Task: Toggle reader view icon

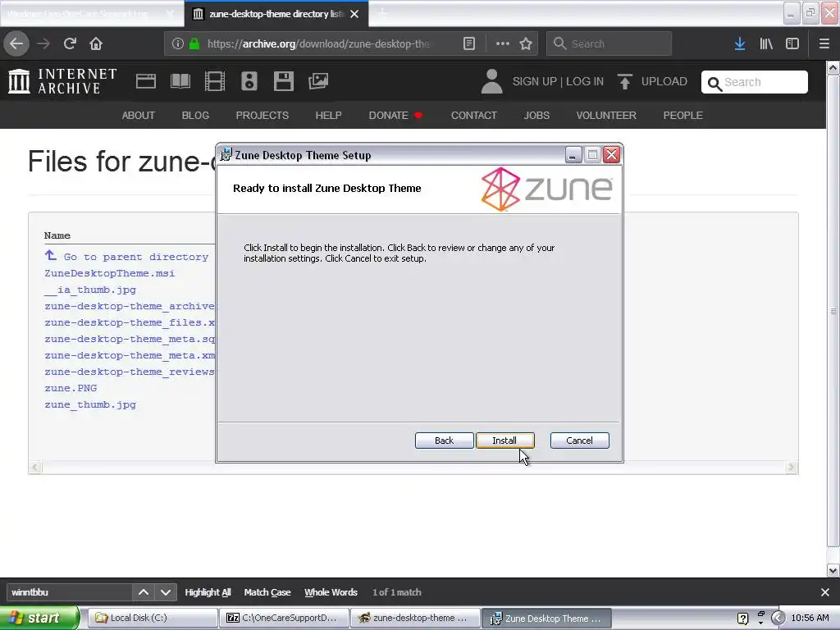Action: point(468,43)
